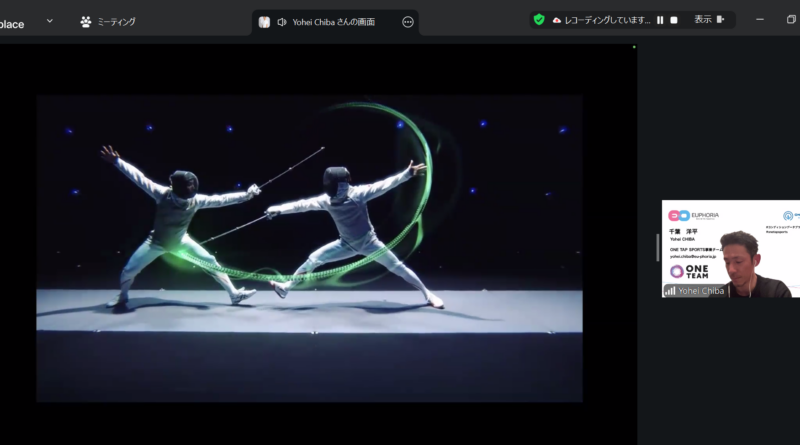Pause the recording
800x445 pixels.
pyautogui.click(x=660, y=19)
